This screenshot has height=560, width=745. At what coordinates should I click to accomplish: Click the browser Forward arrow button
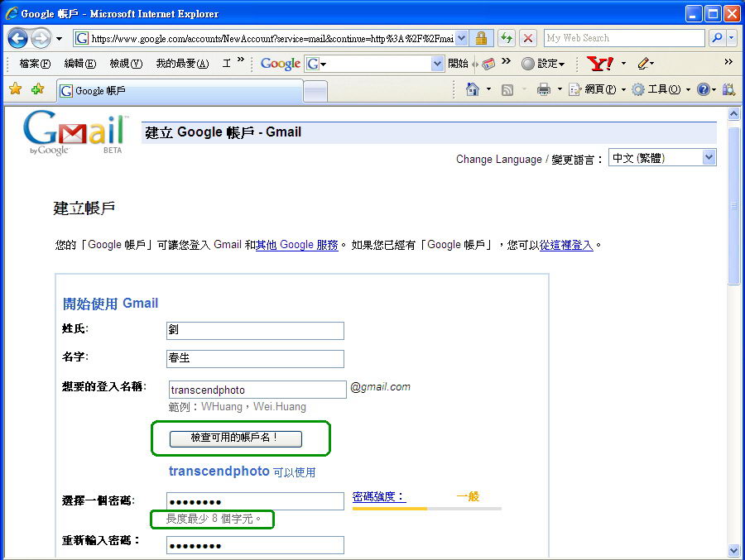click(x=41, y=39)
